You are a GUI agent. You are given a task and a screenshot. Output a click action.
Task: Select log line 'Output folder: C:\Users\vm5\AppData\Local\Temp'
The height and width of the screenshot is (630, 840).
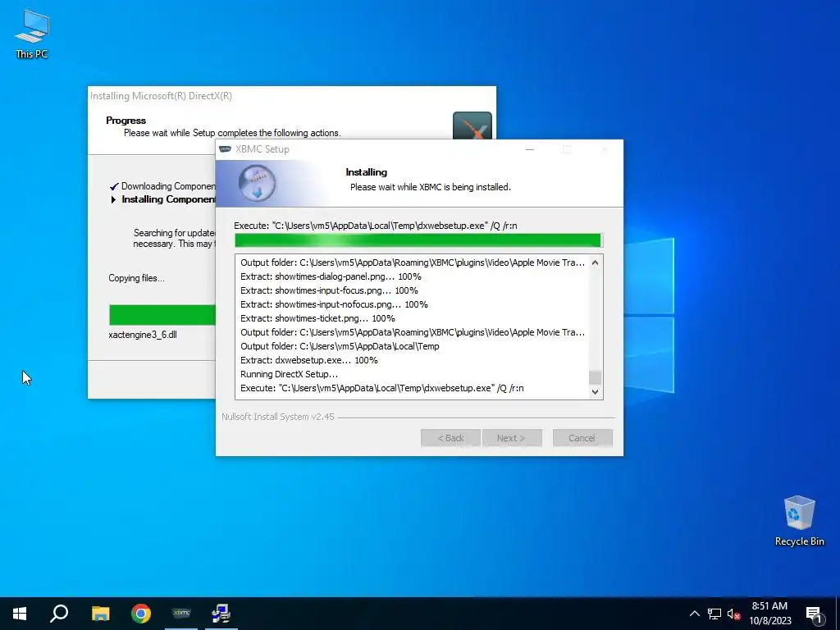tap(340, 346)
